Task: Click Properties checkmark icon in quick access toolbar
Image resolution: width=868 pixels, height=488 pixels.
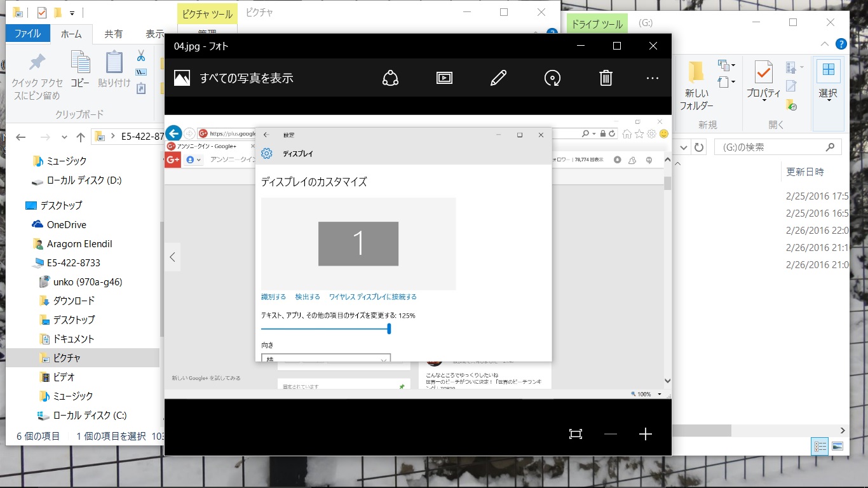Action: point(42,13)
